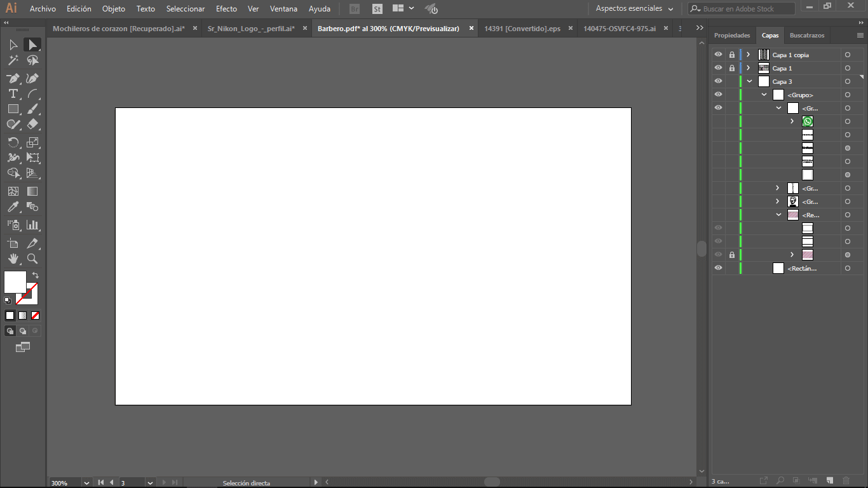The width and height of the screenshot is (868, 488).
Task: Open the artboard number dropdown
Action: point(150,483)
